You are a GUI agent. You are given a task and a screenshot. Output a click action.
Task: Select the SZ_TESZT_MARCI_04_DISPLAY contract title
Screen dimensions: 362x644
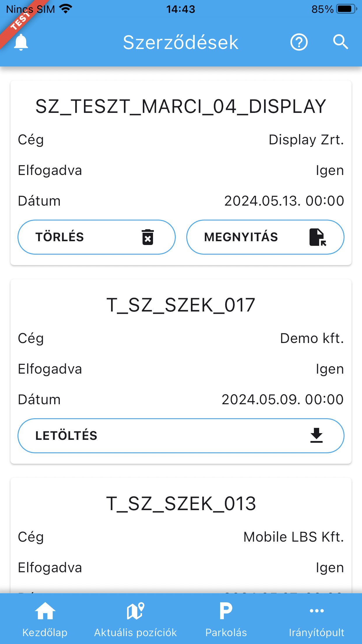click(x=181, y=106)
